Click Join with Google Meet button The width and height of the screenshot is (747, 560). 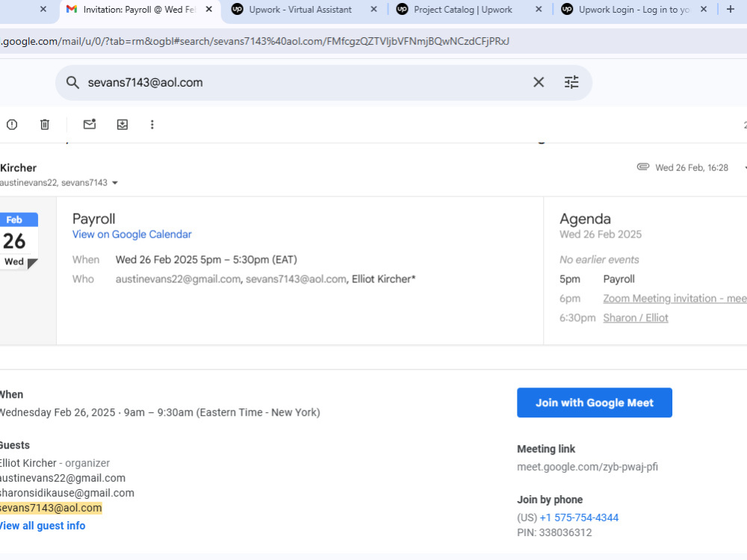click(x=594, y=402)
